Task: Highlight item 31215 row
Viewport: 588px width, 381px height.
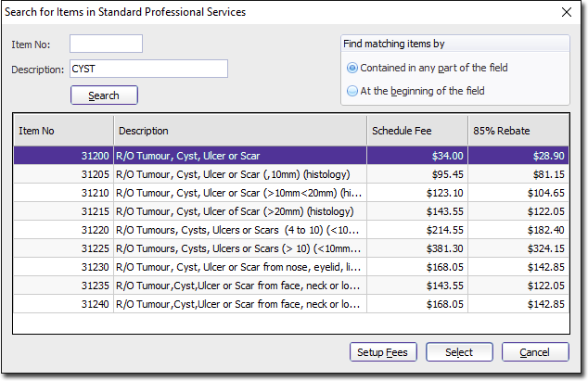Action: click(x=239, y=211)
